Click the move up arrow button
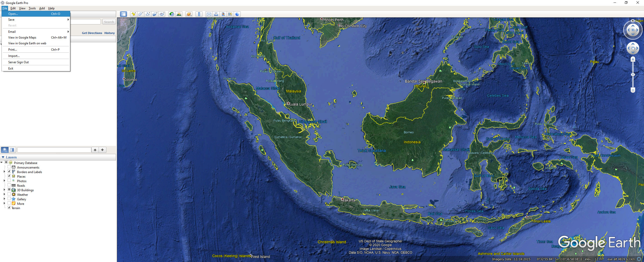This screenshot has height=262, width=644. point(95,150)
